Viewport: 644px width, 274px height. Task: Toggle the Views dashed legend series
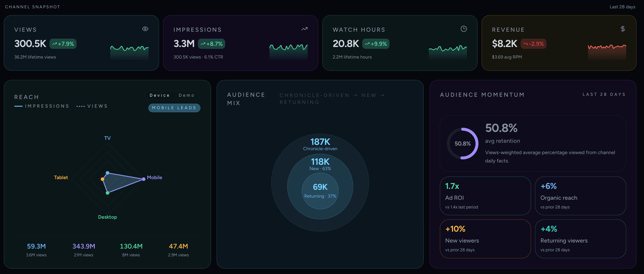[92, 106]
